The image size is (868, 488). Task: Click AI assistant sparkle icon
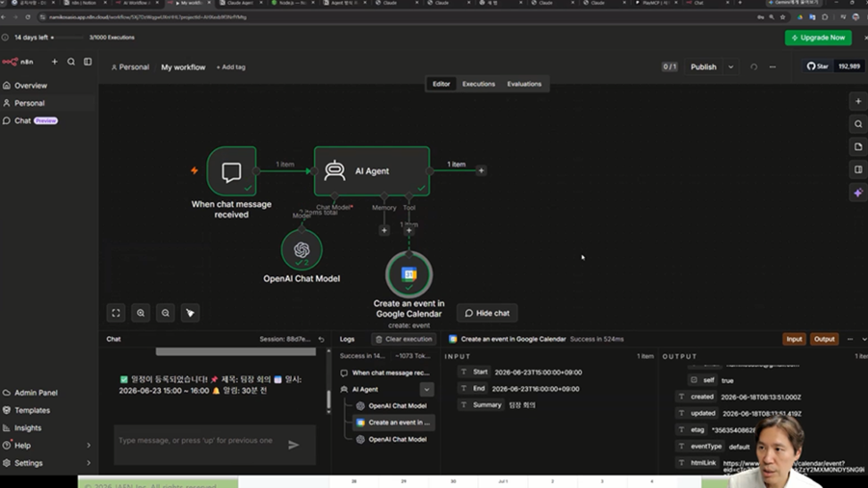[x=858, y=193]
